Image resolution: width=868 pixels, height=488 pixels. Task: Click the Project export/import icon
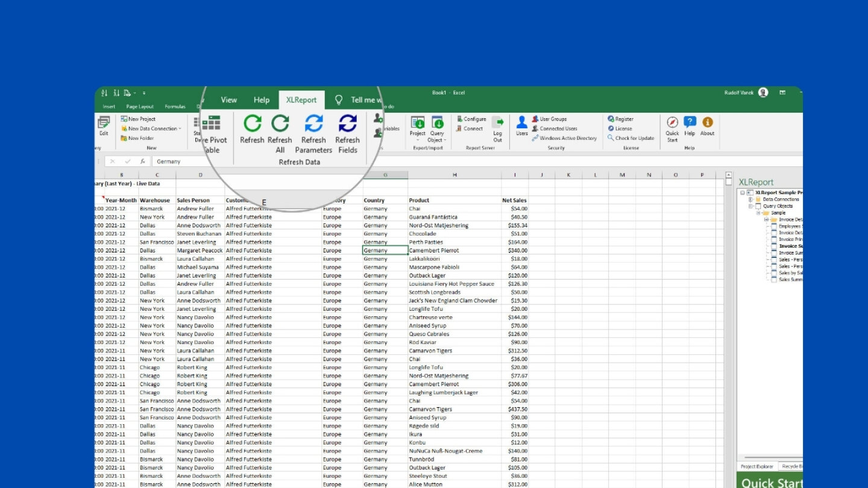coord(417,123)
